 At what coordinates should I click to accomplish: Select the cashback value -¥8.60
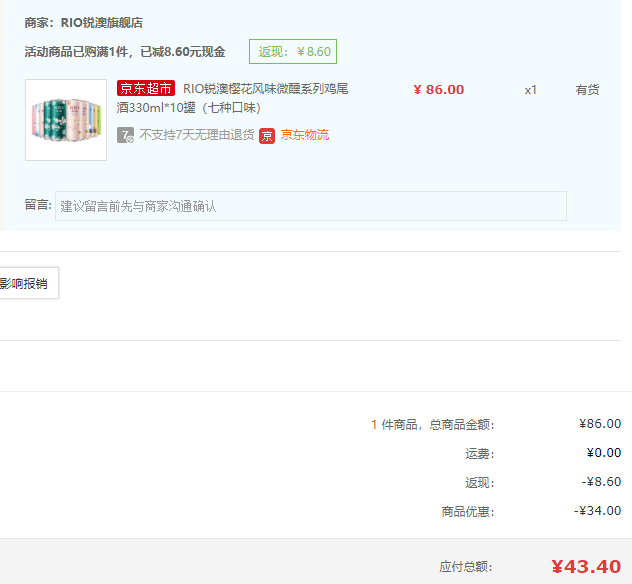point(601,482)
